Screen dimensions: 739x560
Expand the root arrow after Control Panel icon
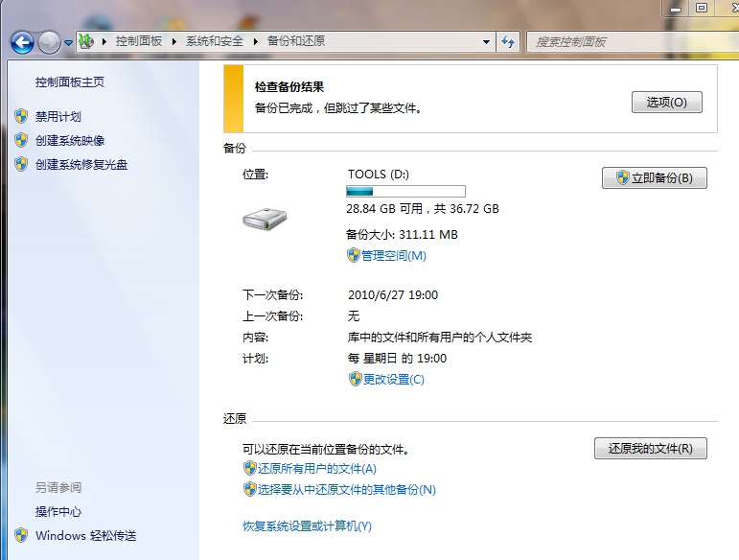[x=104, y=41]
